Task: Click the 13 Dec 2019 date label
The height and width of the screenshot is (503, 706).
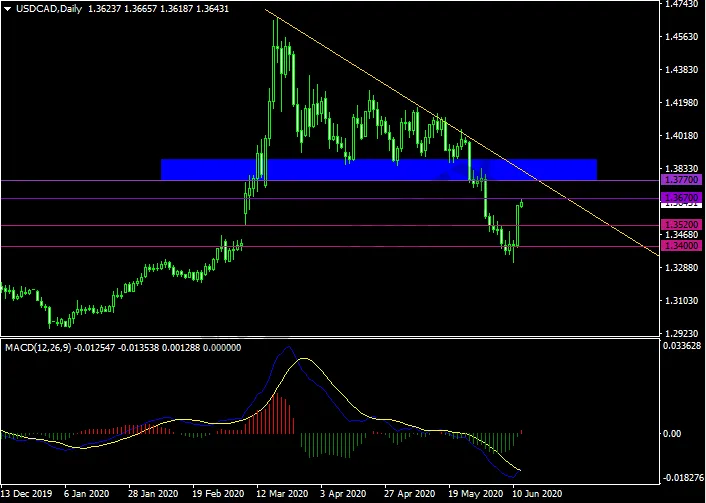Action: (x=27, y=494)
